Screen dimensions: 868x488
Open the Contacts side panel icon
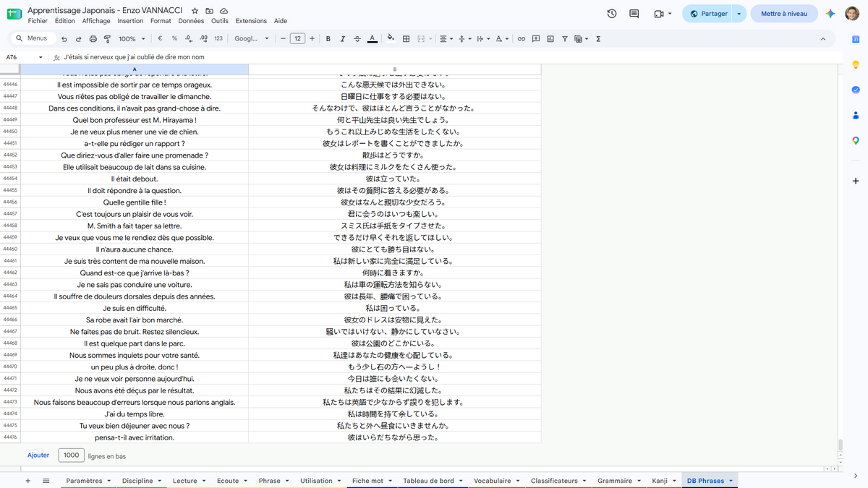856,115
